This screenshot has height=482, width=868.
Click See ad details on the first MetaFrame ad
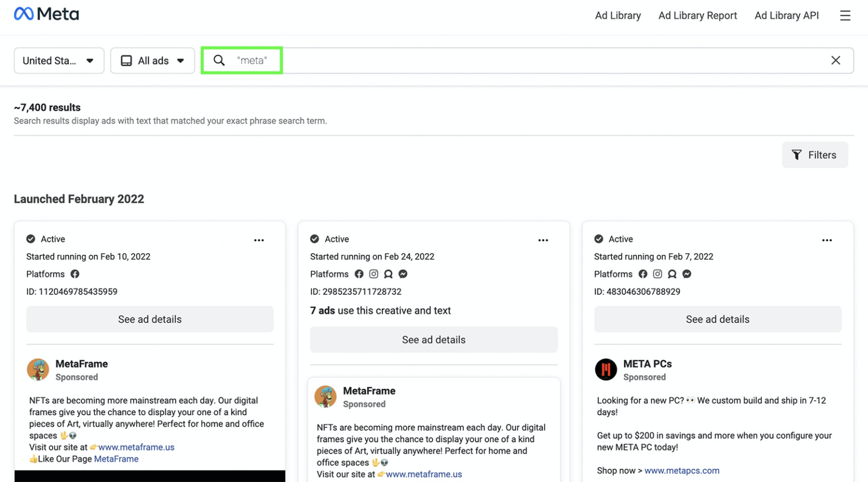coord(150,319)
